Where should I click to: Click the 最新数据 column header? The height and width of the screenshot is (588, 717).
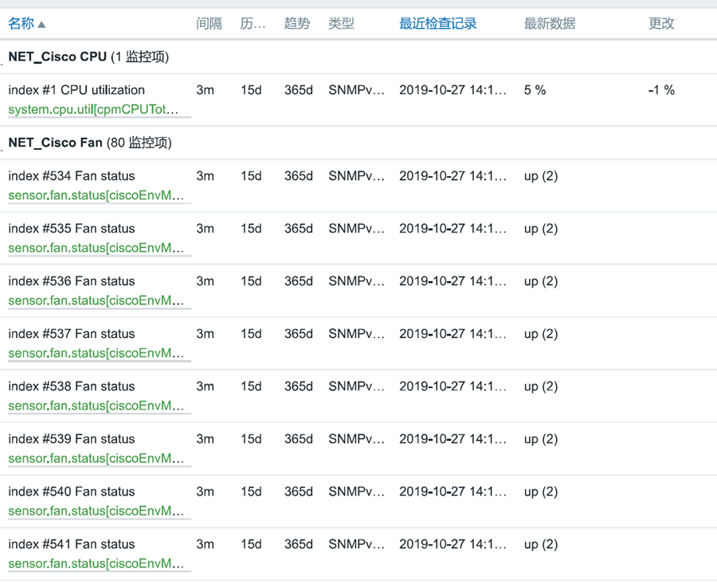pos(549,23)
